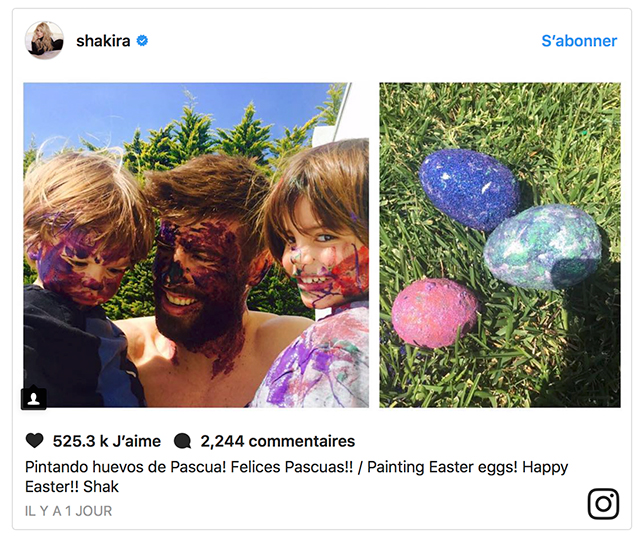Image resolution: width=640 pixels, height=537 pixels.
Task: Open the Easter eggs on grass photo
Action: click(500, 245)
